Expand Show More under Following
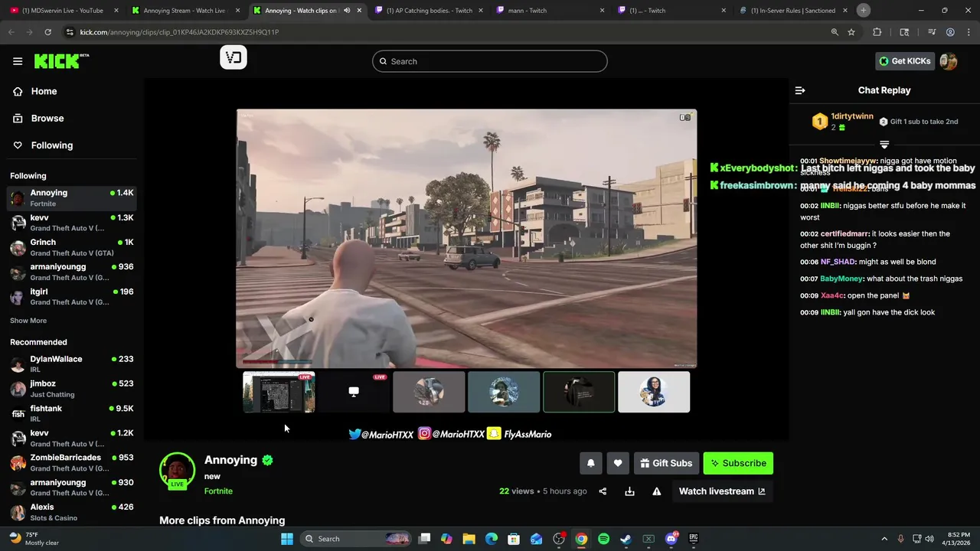 28,321
